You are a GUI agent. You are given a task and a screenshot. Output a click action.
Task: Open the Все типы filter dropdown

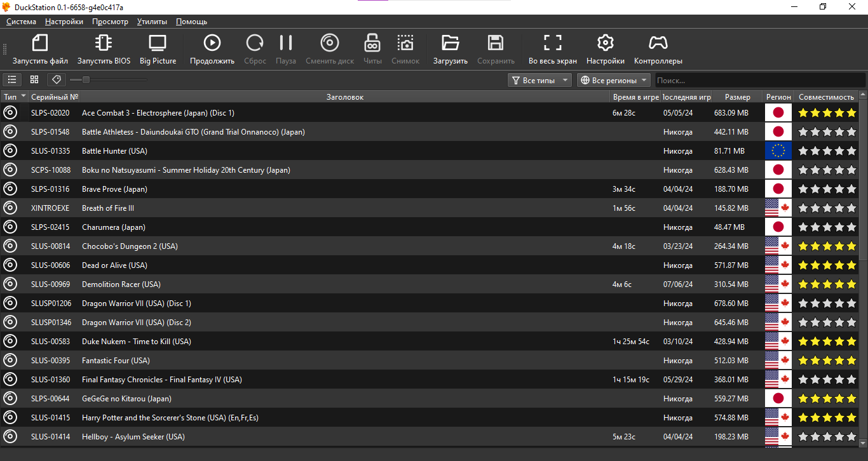click(540, 81)
